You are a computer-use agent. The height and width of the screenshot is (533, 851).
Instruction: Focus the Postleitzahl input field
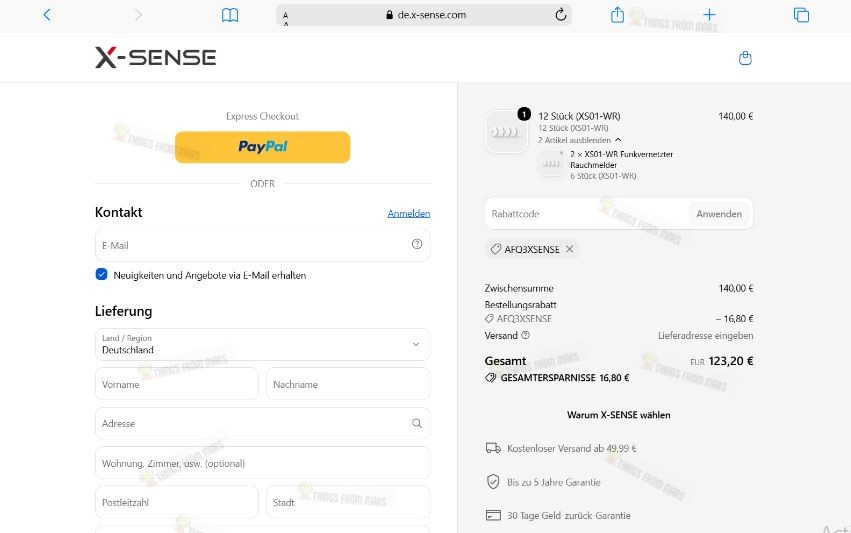[x=177, y=502]
